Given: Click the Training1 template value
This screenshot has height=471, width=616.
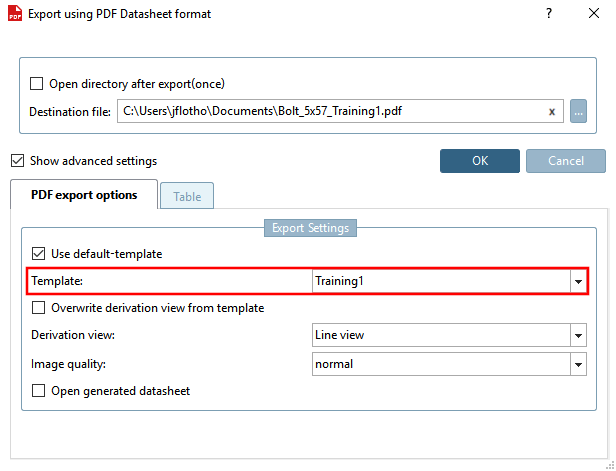Looking at the screenshot, I should [x=340, y=282].
